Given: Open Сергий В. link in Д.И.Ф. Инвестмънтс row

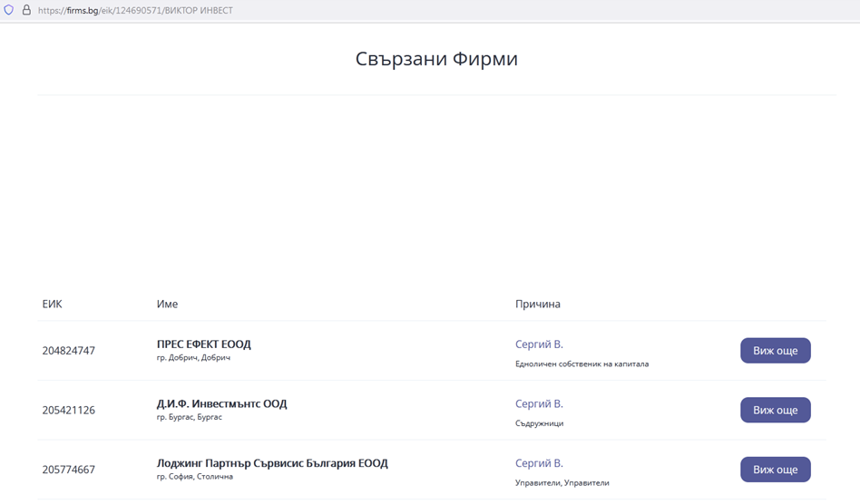Looking at the screenshot, I should [539, 403].
